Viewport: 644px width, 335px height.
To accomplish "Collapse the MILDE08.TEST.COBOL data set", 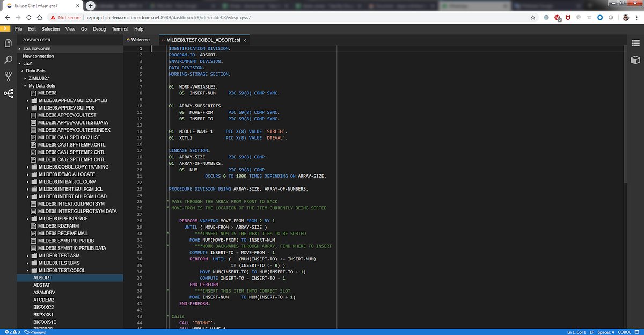I will [x=28, y=271].
